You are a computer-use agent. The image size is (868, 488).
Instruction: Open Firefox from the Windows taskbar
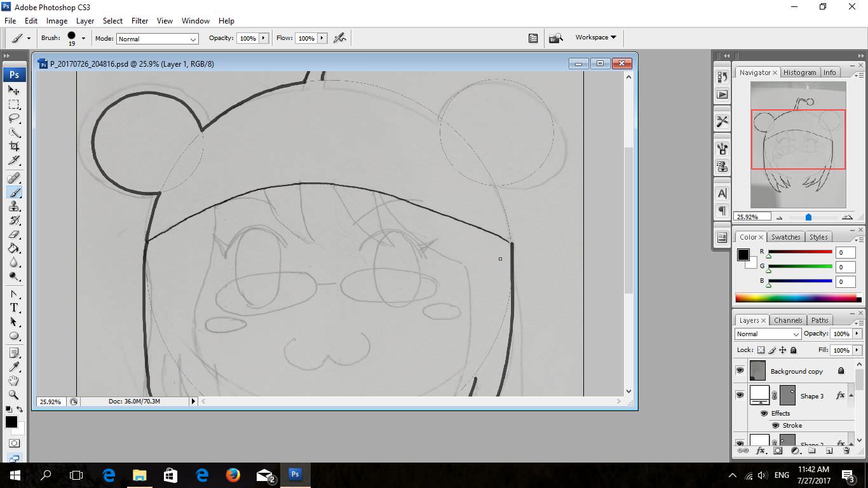[x=233, y=475]
